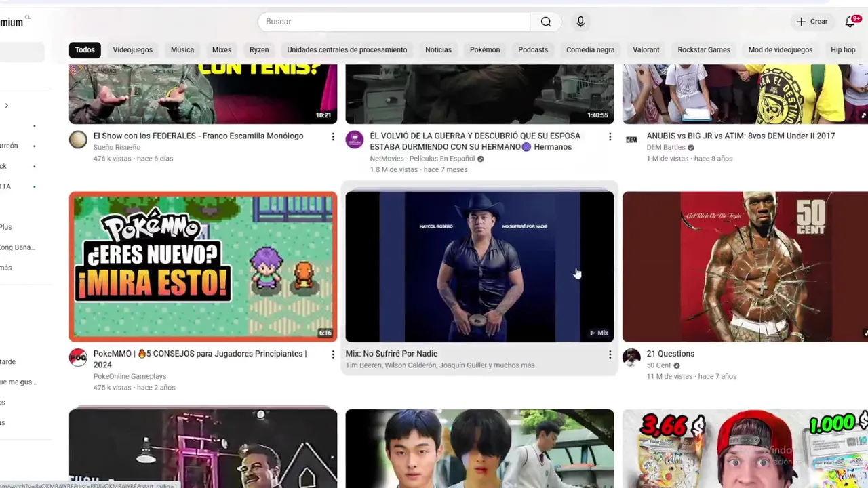Focus the Buscar search field
This screenshot has width=868, height=488.
(x=394, y=22)
